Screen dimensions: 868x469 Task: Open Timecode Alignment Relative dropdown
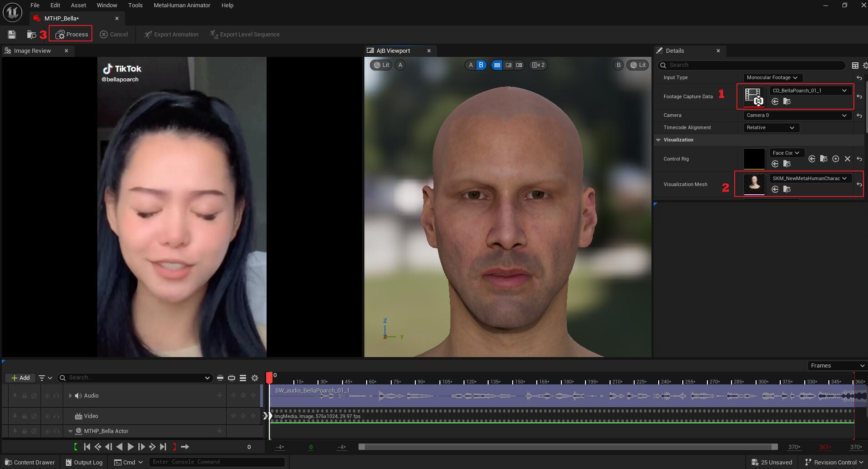tap(771, 128)
